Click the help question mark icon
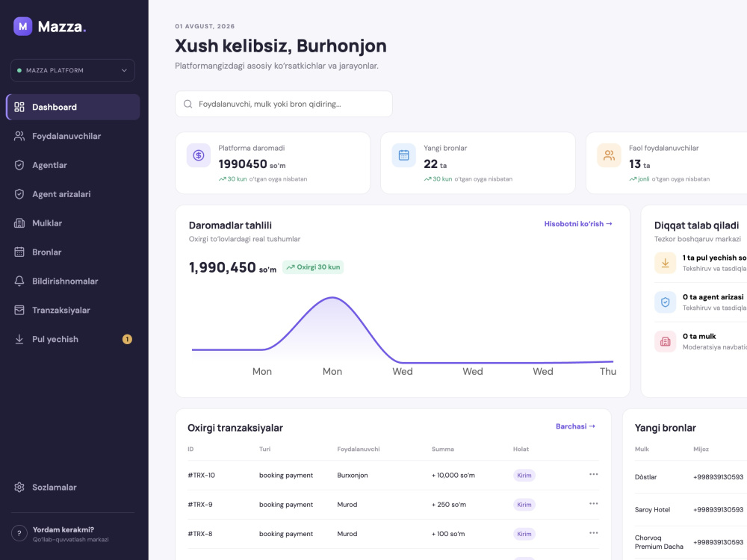 [x=19, y=534]
